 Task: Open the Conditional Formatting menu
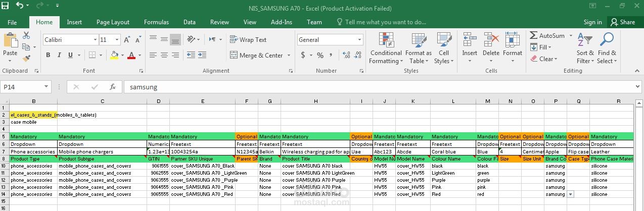386,48
